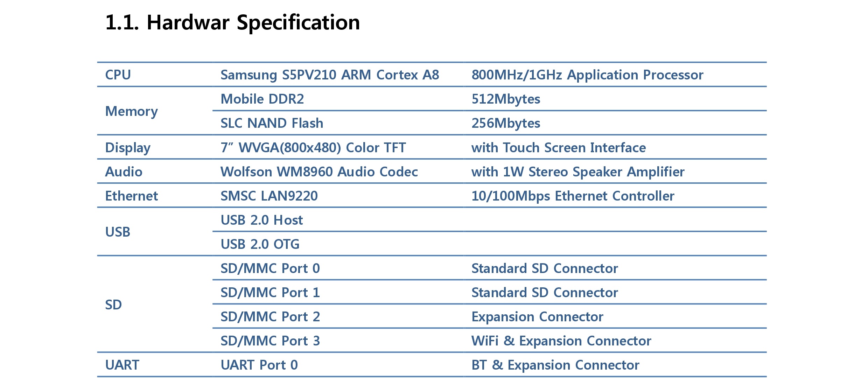Click 'Samsung S5PV210 ARM Cortex A8' cell

[x=330, y=75]
